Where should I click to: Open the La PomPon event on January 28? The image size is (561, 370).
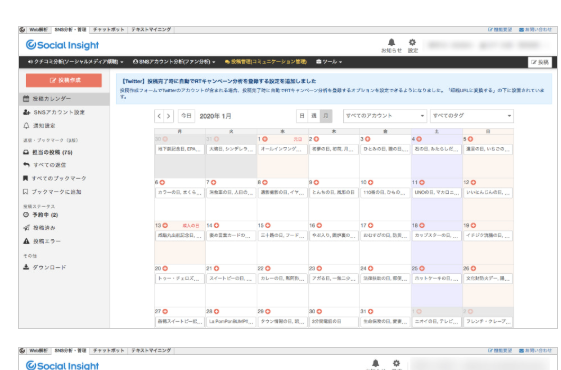231,321
